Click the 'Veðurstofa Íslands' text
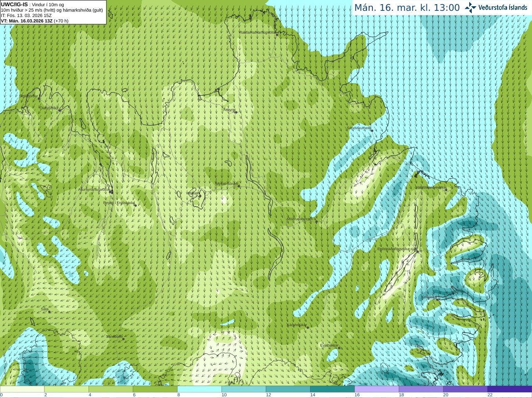This screenshot has width=532, height=398. [502, 7]
